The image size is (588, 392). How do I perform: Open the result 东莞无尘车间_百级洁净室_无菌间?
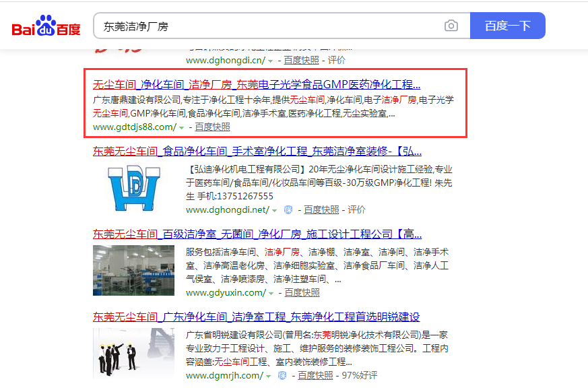click(257, 234)
